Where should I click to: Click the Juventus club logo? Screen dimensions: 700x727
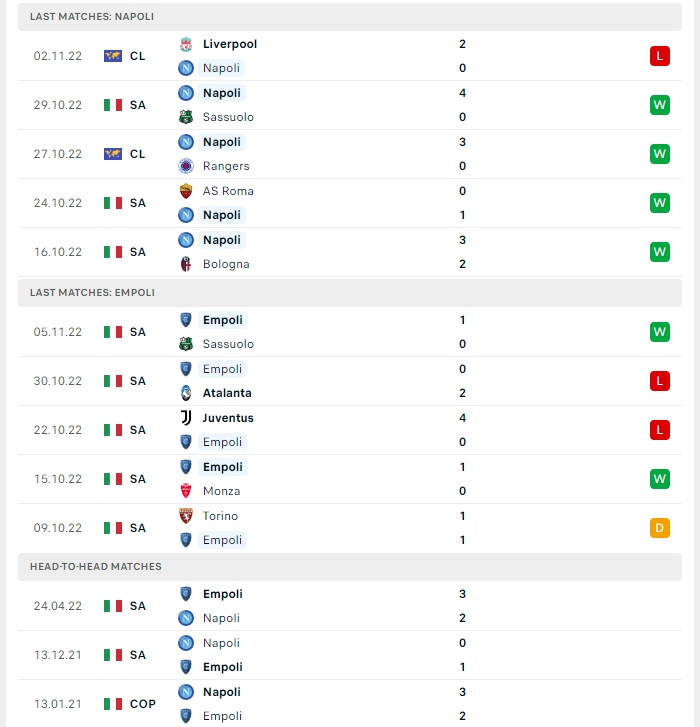pyautogui.click(x=186, y=418)
